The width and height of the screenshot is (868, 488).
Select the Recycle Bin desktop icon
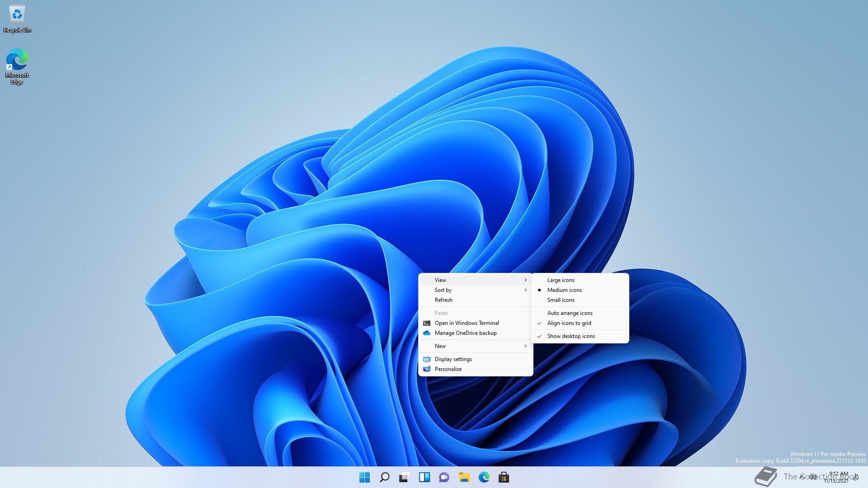tap(17, 19)
